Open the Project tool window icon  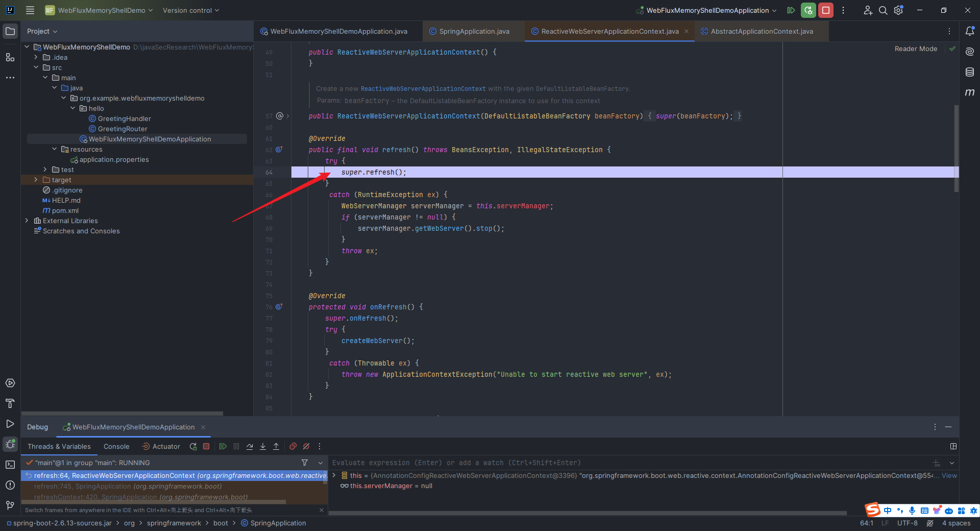point(10,31)
